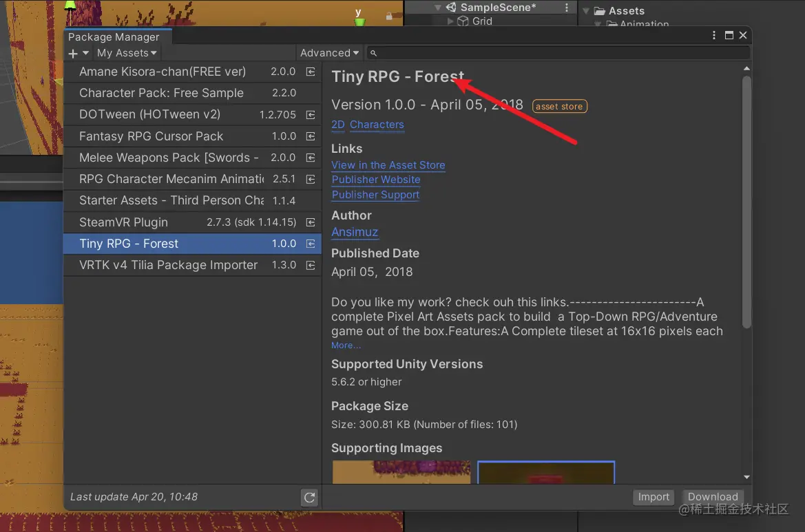Viewport: 805px width, 532px height.
Task: Click the import icon next to DOTween
Action: click(x=311, y=115)
